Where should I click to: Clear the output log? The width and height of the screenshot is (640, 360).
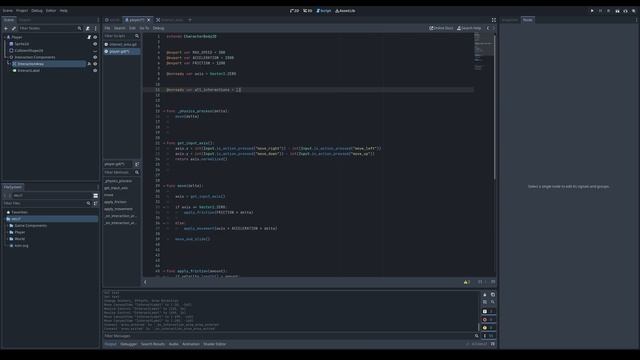point(484,295)
